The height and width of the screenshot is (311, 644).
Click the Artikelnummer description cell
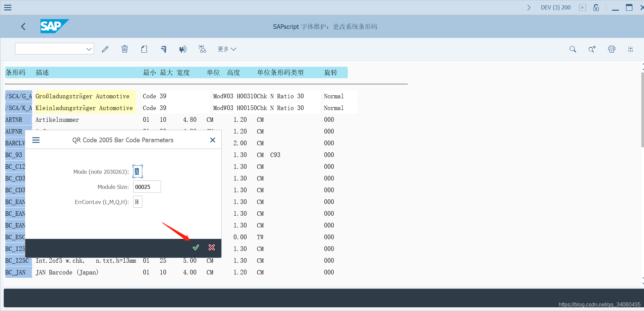(57, 120)
